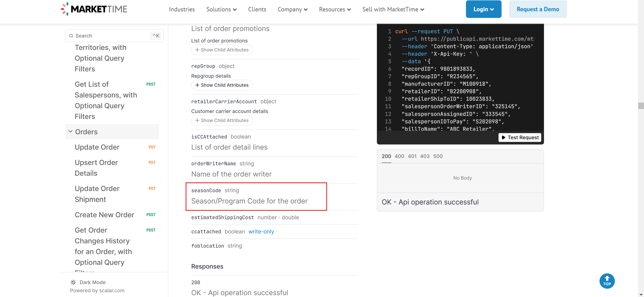The height and width of the screenshot is (297, 644).
Task: Click the orderWriterName attribute name
Action: tap(213, 164)
